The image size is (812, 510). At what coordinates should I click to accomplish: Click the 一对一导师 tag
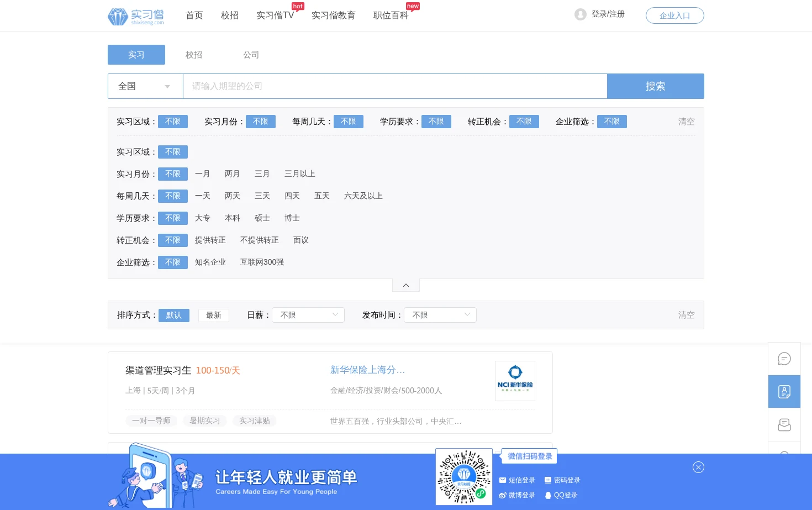tap(151, 421)
